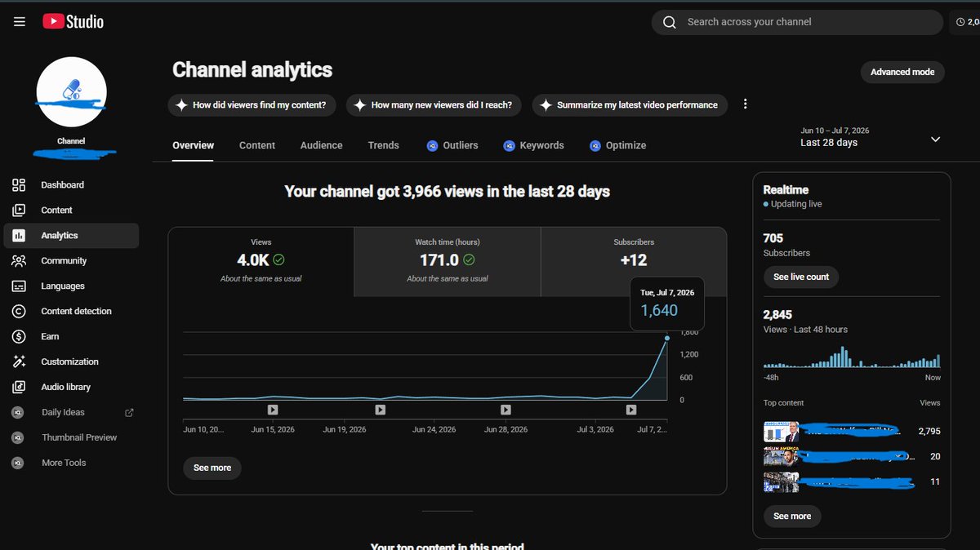980x550 pixels.
Task: Click the Daily Ideas extension icon
Action: point(18,413)
